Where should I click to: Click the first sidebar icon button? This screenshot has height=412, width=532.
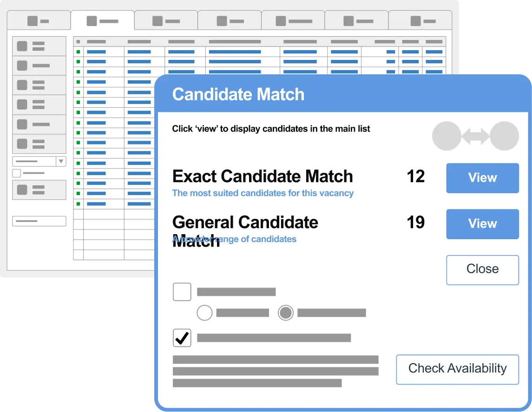39,46
